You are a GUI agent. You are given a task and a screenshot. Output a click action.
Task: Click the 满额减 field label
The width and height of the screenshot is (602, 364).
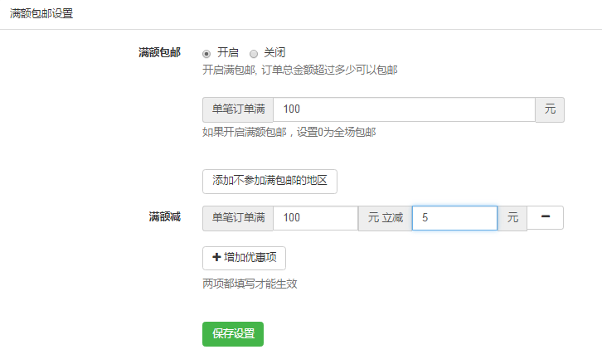tap(165, 217)
